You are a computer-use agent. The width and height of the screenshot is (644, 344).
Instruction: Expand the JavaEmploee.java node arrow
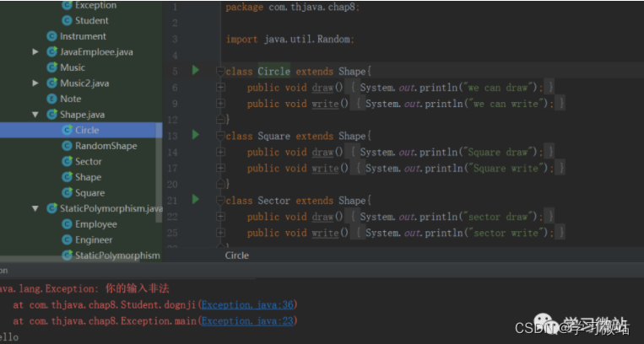[35, 51]
